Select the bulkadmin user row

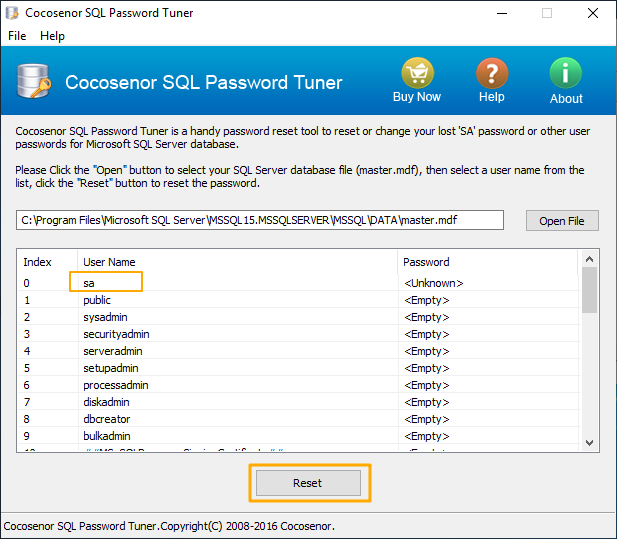pos(298,436)
